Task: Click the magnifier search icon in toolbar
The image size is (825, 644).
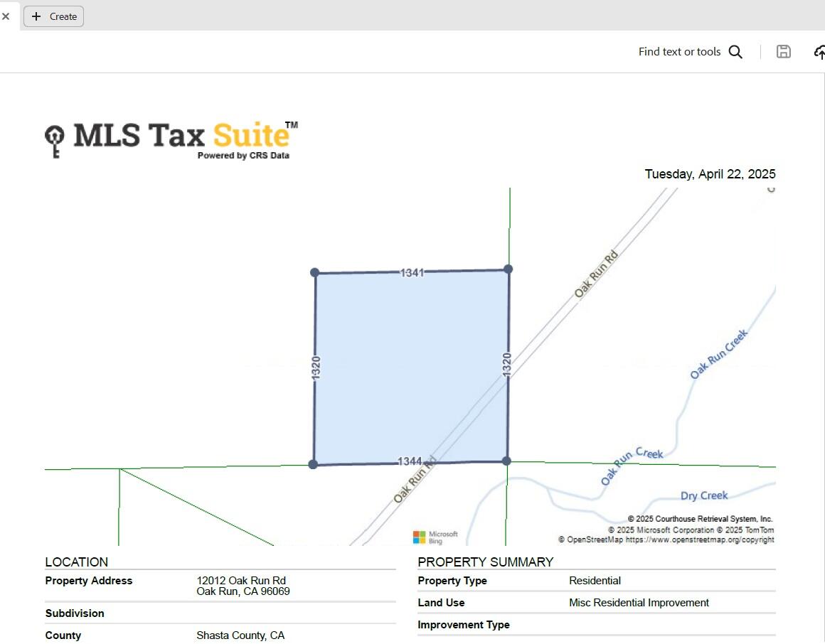Action: (735, 52)
